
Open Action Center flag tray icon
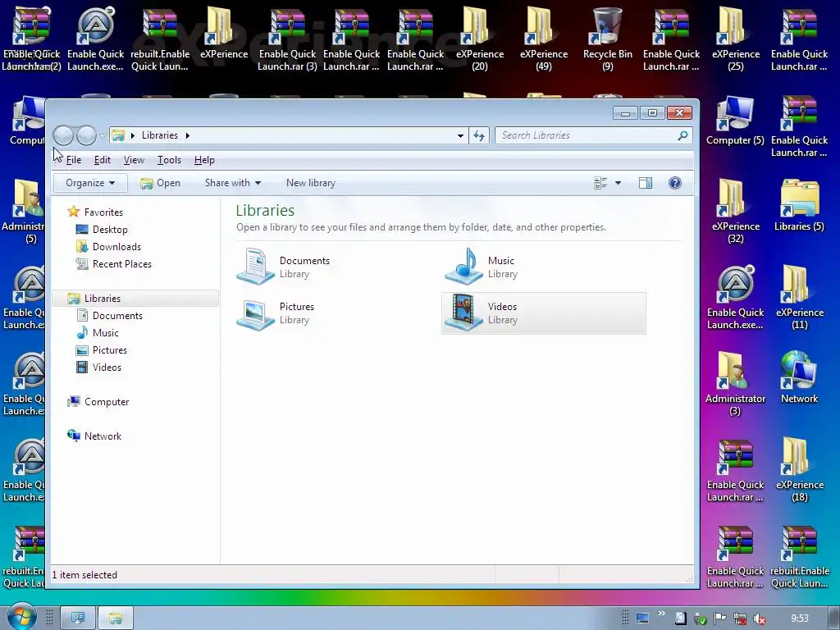(x=720, y=619)
